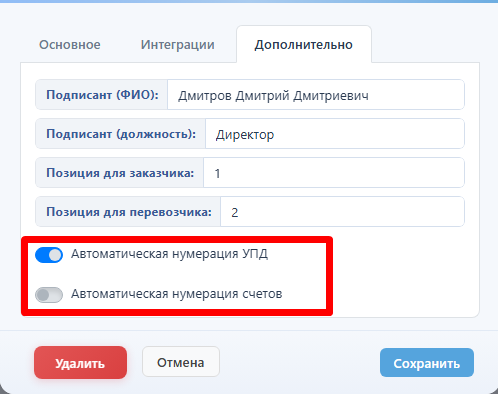Focus the Позиция для перевозчика field
498x394 pixels.
342,212
